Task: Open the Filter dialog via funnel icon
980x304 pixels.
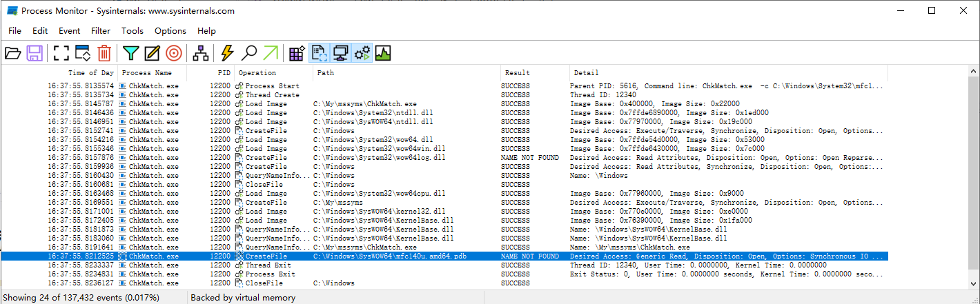Action: pos(130,53)
